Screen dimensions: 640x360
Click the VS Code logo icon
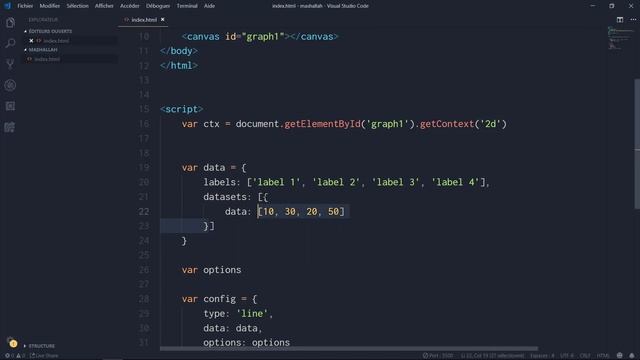pyautogui.click(x=7, y=6)
